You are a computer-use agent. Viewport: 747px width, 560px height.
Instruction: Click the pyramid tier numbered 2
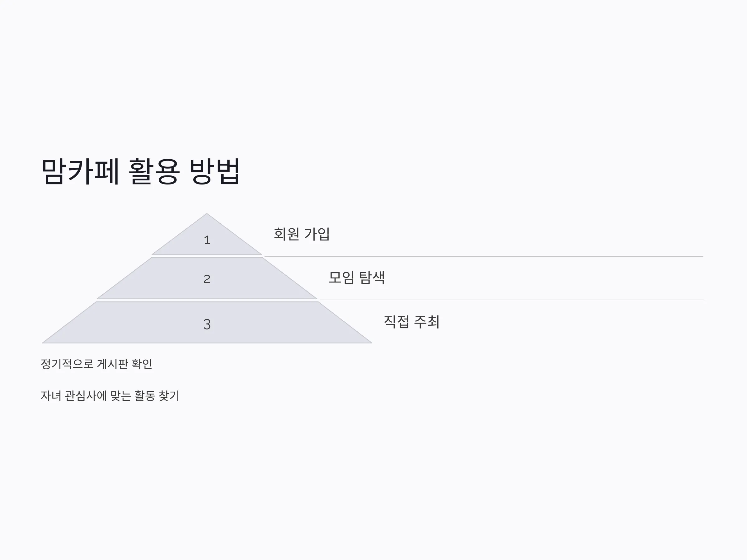pyautogui.click(x=207, y=278)
